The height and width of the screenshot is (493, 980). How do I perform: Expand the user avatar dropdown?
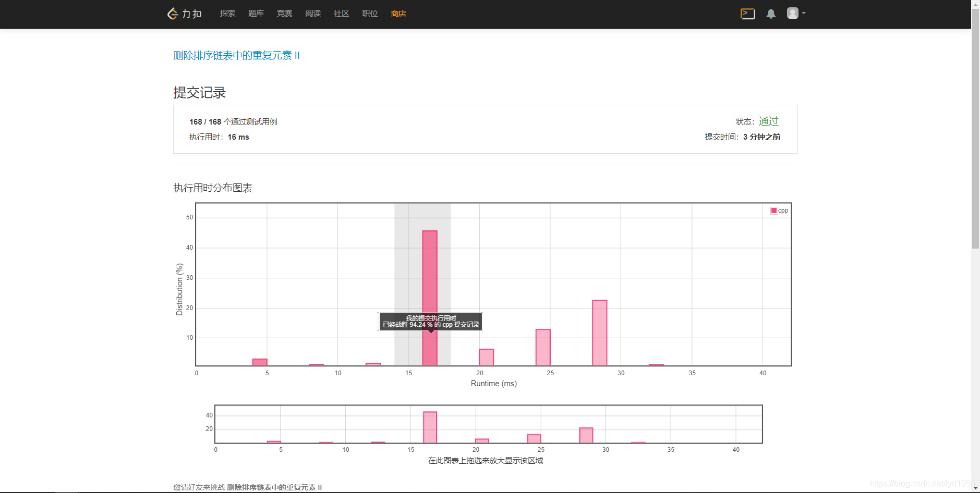click(796, 13)
